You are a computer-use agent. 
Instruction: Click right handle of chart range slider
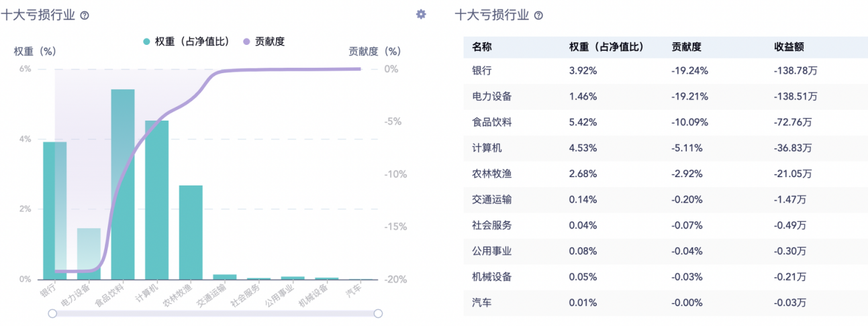coord(378,313)
